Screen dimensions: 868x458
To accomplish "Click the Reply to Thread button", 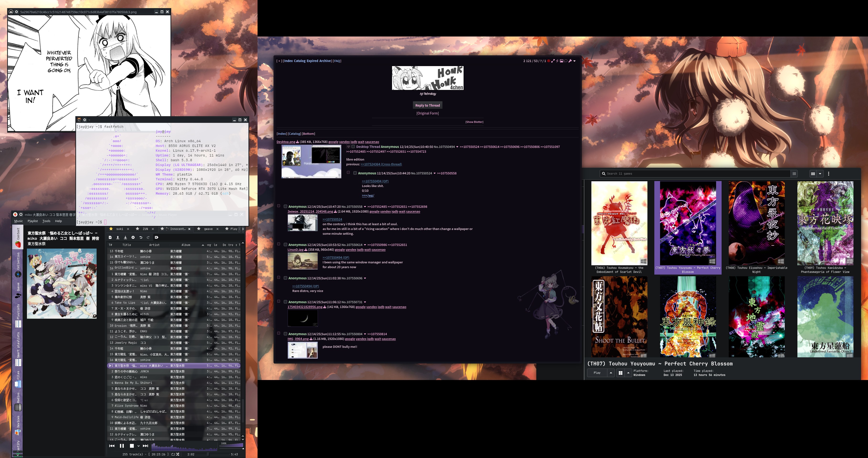I will click(x=427, y=105).
